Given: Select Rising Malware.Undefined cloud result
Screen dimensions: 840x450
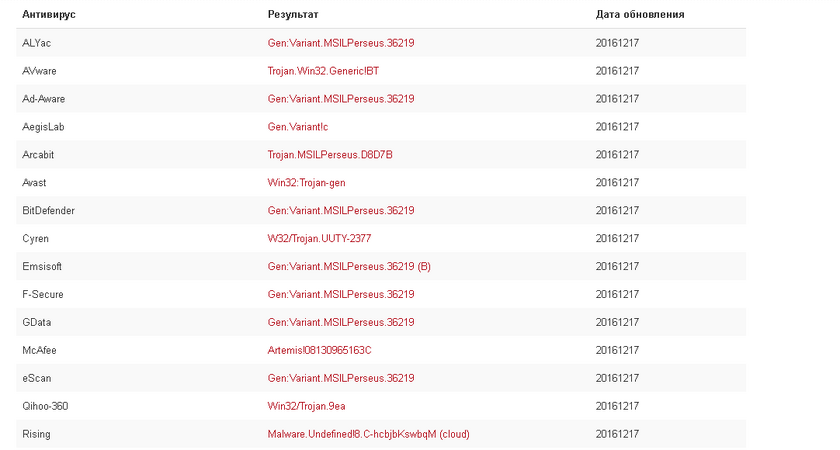Looking at the screenshot, I should [368, 434].
